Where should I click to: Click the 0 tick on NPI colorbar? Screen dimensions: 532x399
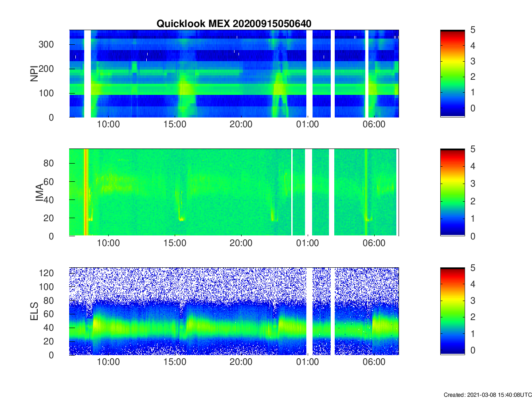(x=473, y=108)
